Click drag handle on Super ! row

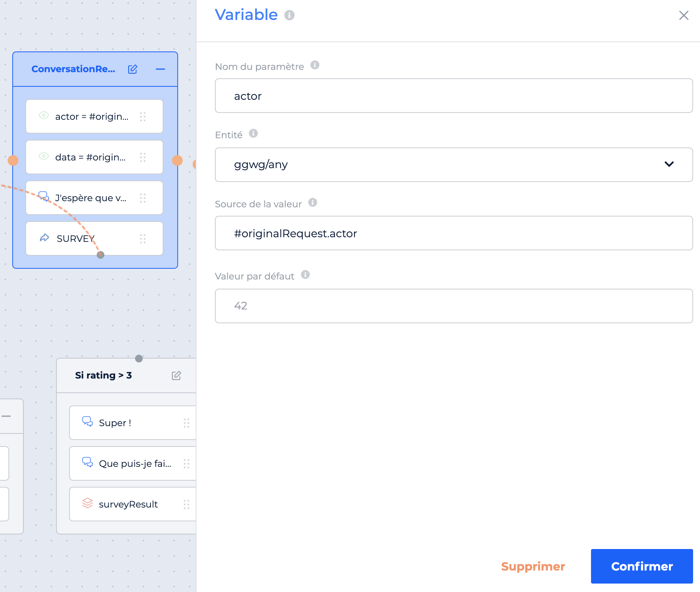(187, 423)
